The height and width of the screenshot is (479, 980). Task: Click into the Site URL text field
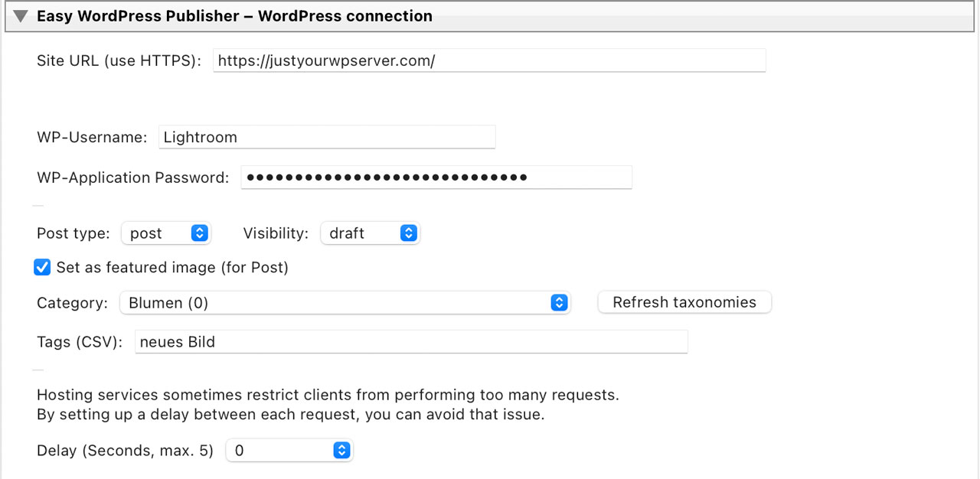click(488, 61)
